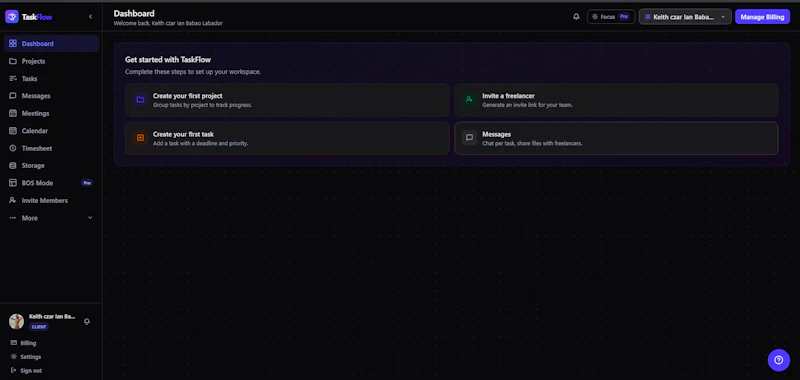The image size is (800, 380).
Task: Click the Pro badge on Focus button
Action: 624,17
